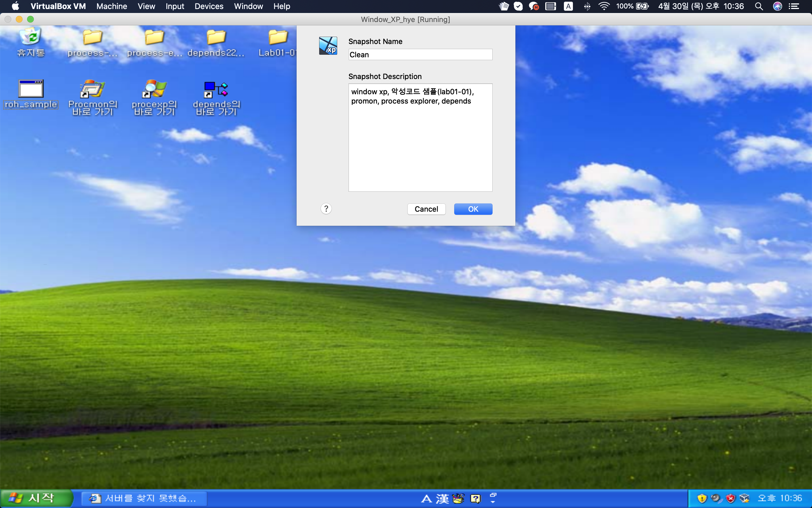Click the checkmark shield icon in the menu bar

(518, 6)
